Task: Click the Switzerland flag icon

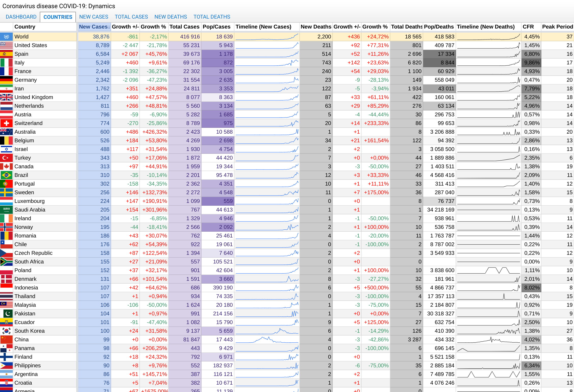Action: (x=6, y=123)
